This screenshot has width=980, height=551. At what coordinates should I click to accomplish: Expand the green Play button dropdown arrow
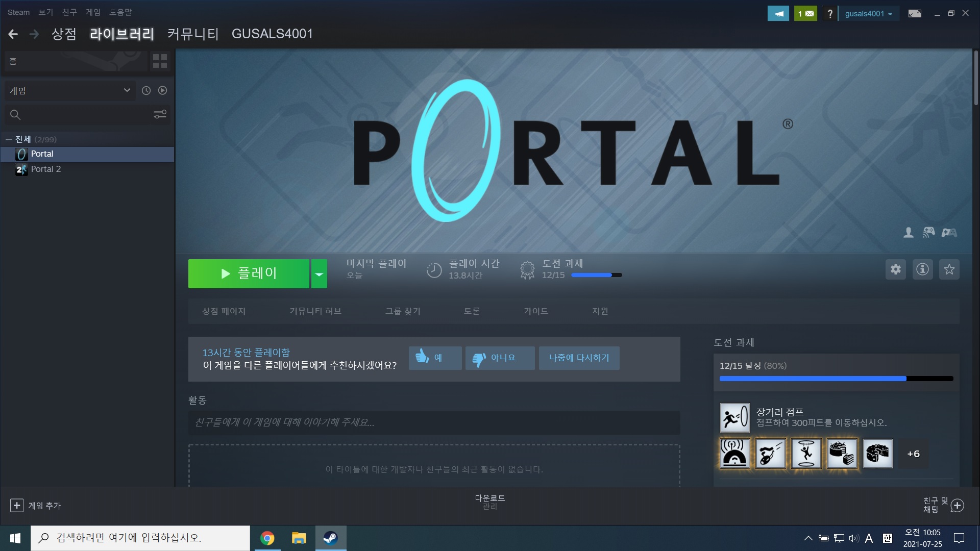click(x=319, y=273)
